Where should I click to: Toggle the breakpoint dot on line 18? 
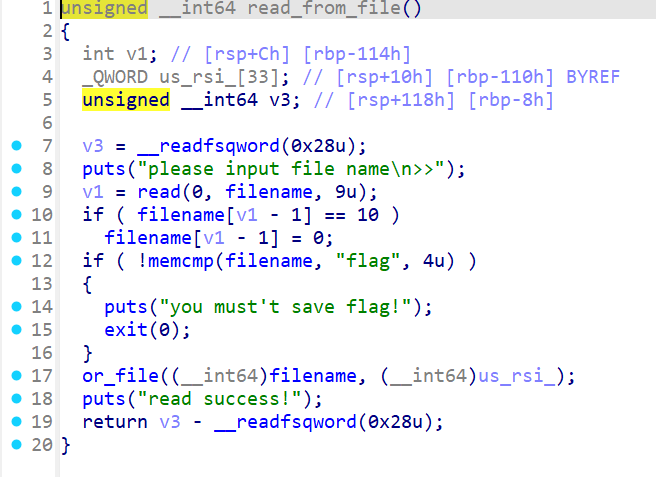[x=16, y=399]
